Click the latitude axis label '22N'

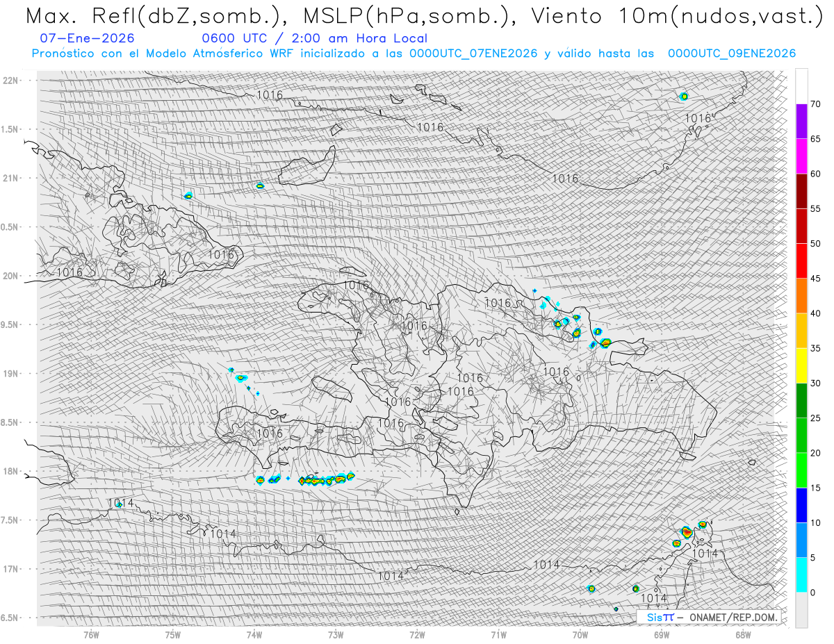[10, 80]
